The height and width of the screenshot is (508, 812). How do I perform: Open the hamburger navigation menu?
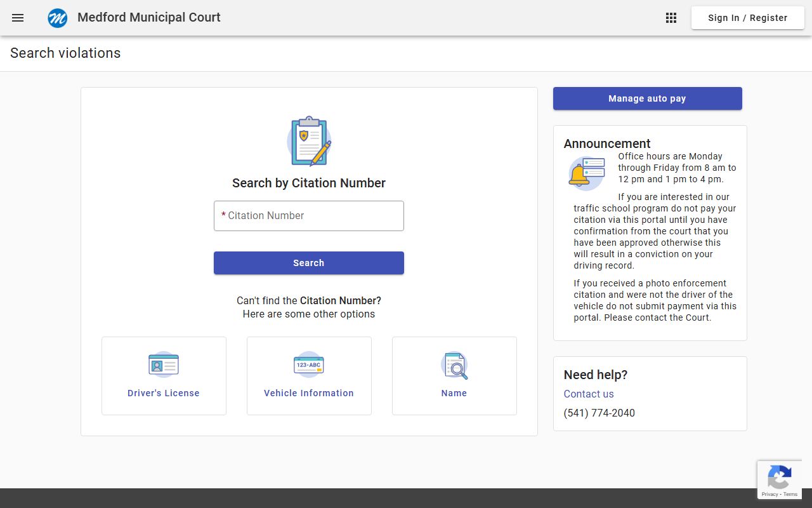point(18,18)
